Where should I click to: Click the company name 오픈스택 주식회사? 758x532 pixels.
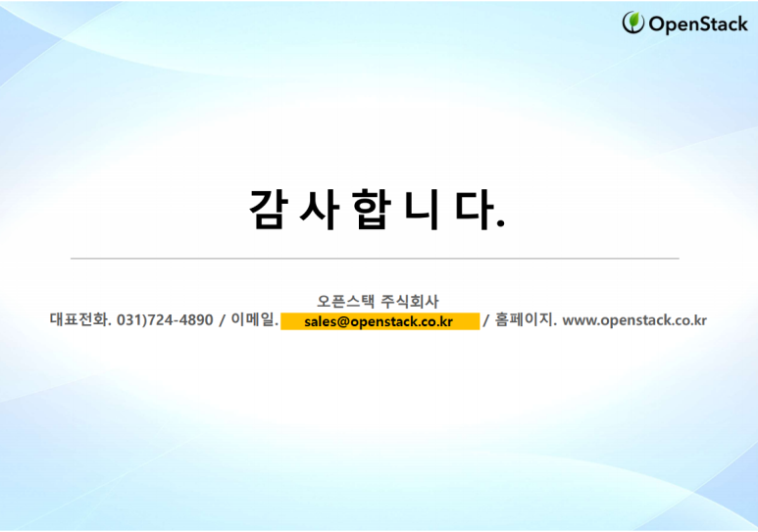378,301
